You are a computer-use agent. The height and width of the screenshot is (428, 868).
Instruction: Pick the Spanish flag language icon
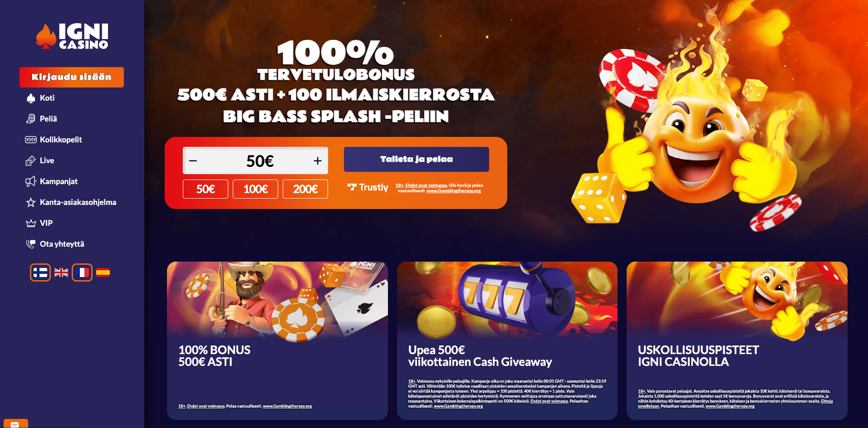coord(103,272)
